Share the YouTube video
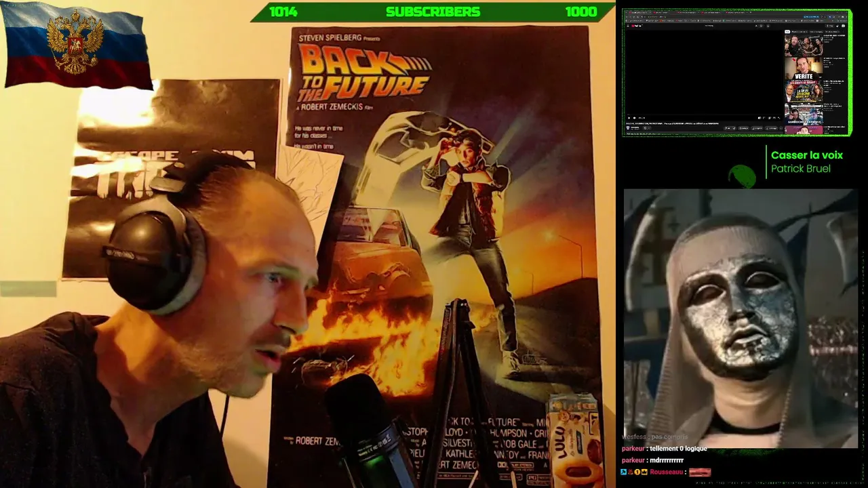This screenshot has height=488, width=868. click(744, 127)
